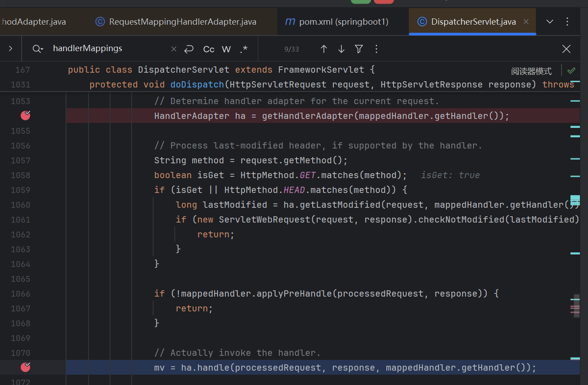Screen dimensions: 588x385
Task: Toggle Words (W) search option
Action: click(226, 49)
